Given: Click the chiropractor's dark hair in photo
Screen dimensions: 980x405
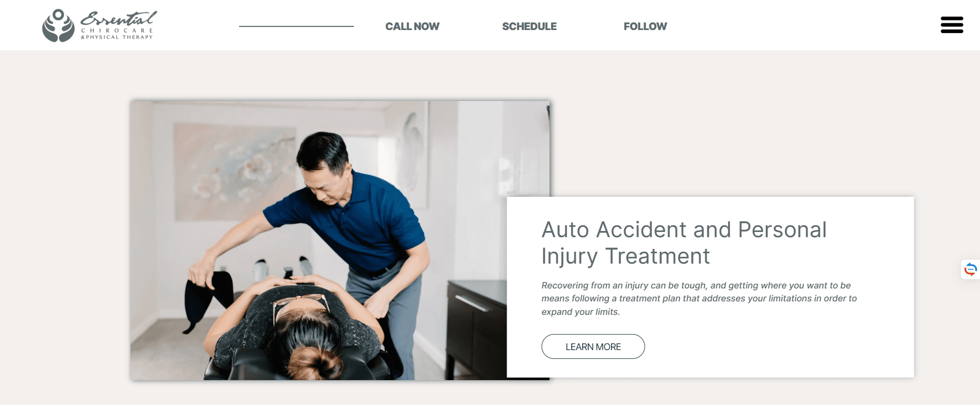Looking at the screenshot, I should 323,150.
